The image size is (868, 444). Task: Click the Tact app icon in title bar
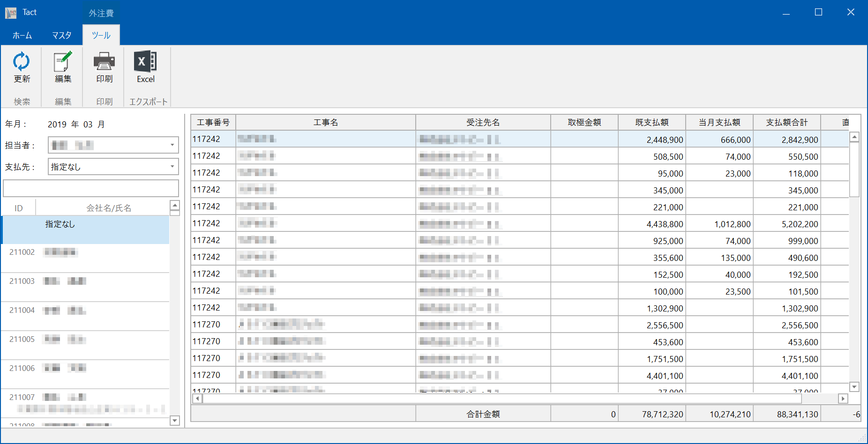(11, 13)
